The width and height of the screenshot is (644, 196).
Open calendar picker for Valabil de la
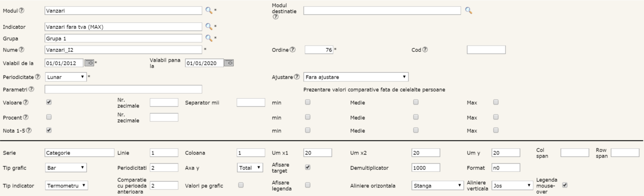(89, 63)
